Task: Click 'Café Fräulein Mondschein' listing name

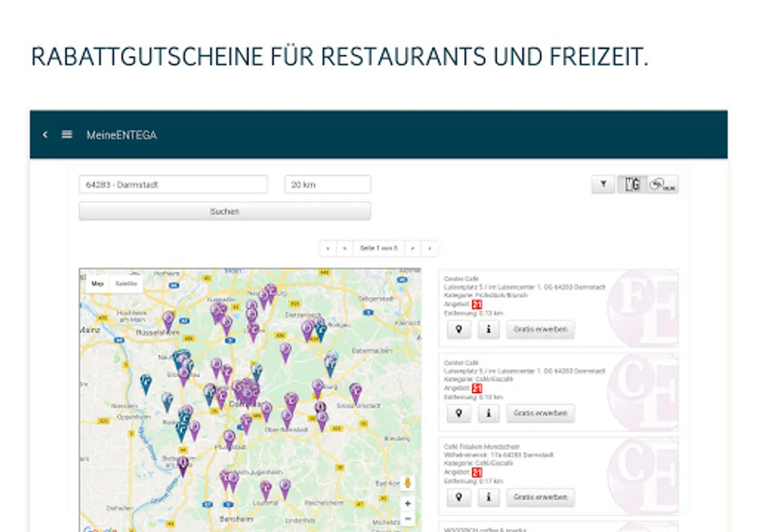Action: pyautogui.click(x=482, y=447)
